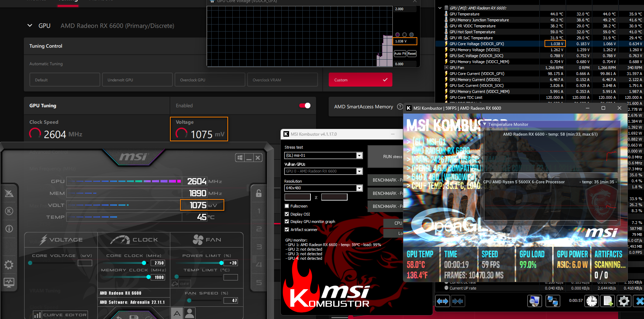The image size is (644, 319).
Task: Open OC Scanner in Afterburner sidebar
Action: tap(9, 193)
